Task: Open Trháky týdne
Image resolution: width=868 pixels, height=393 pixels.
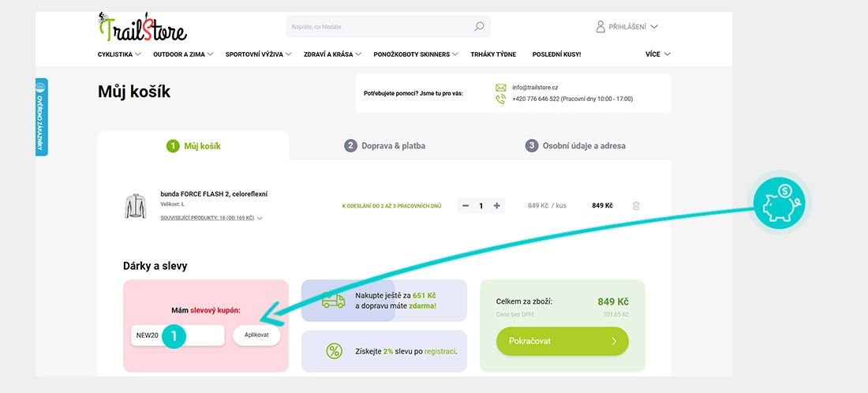Action: pos(493,54)
